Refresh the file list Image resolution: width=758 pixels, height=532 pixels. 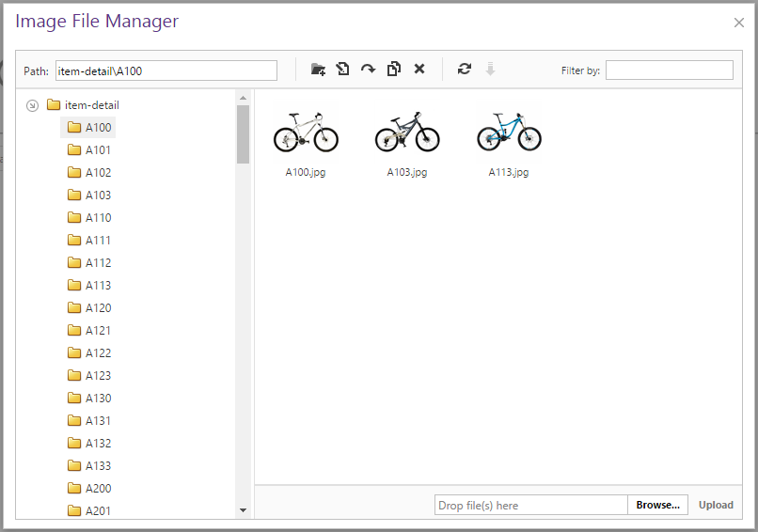tap(465, 70)
